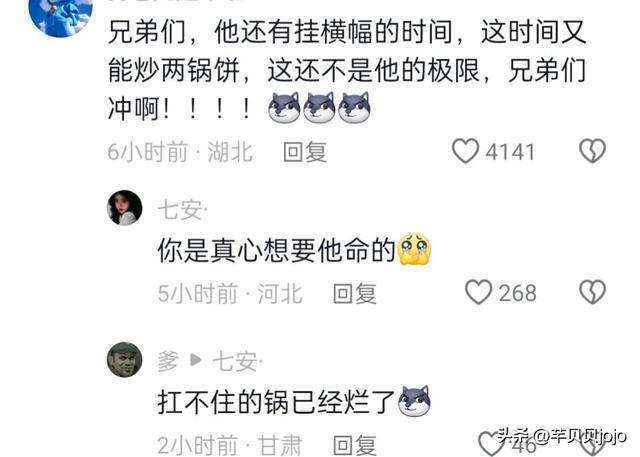Tap the husky emoji after 锅已经烂了
The image size is (640, 457).
[414, 401]
